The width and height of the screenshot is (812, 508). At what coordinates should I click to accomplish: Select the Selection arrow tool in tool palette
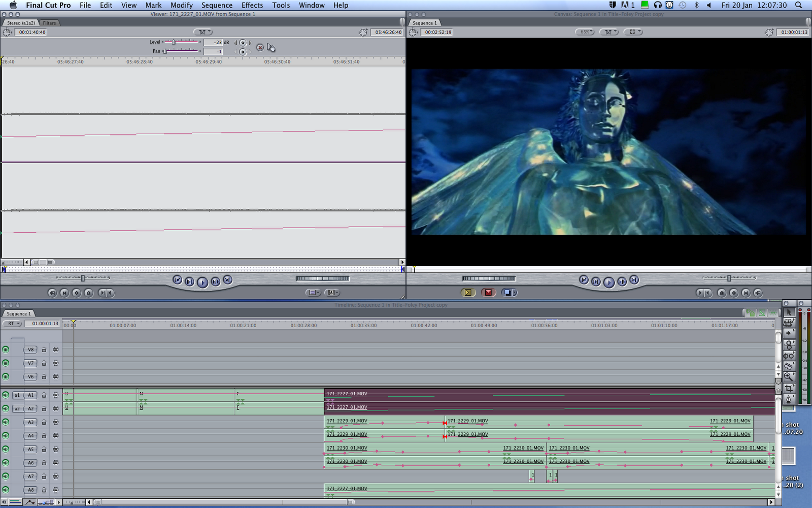point(789,312)
